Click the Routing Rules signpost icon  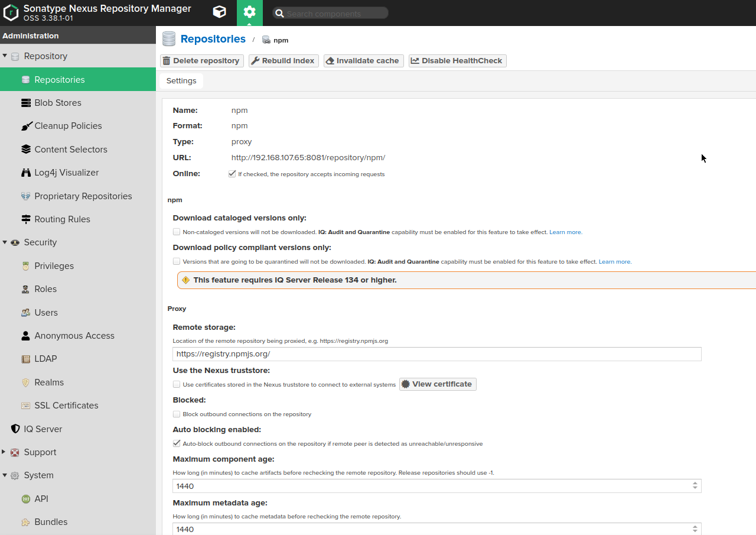click(25, 219)
